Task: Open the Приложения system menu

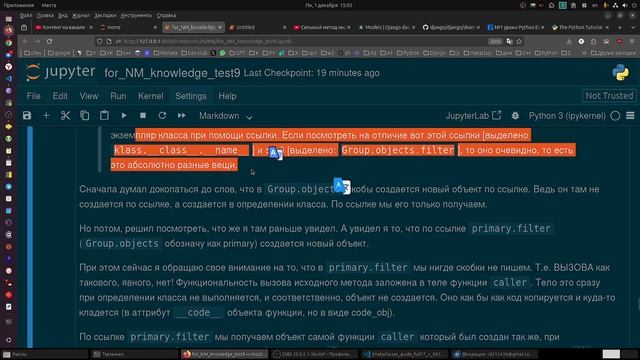Action: [x=19, y=5]
